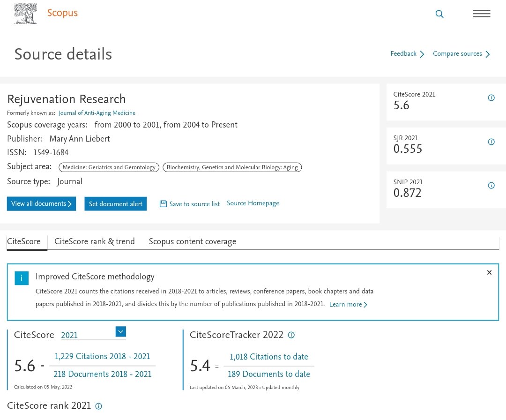Click the SJR value 0.555
Image resolution: width=506 pixels, height=420 pixels.
pos(408,149)
